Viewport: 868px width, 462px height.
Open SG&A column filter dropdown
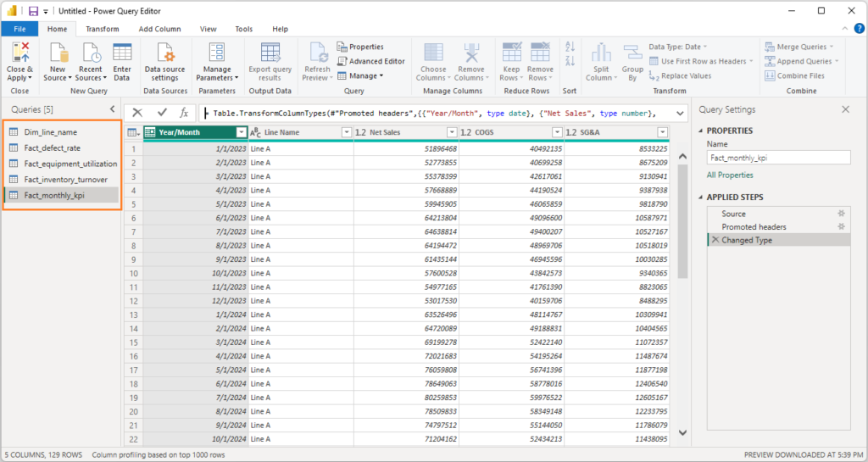pyautogui.click(x=662, y=132)
